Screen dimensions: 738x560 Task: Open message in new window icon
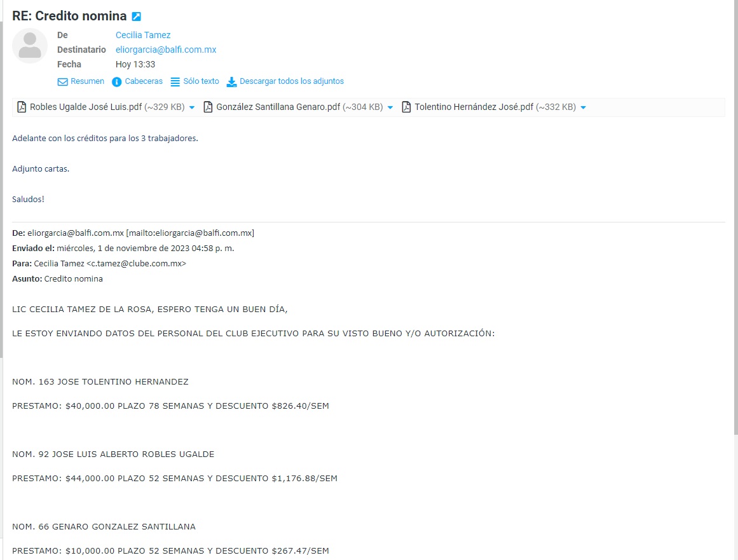pyautogui.click(x=136, y=17)
